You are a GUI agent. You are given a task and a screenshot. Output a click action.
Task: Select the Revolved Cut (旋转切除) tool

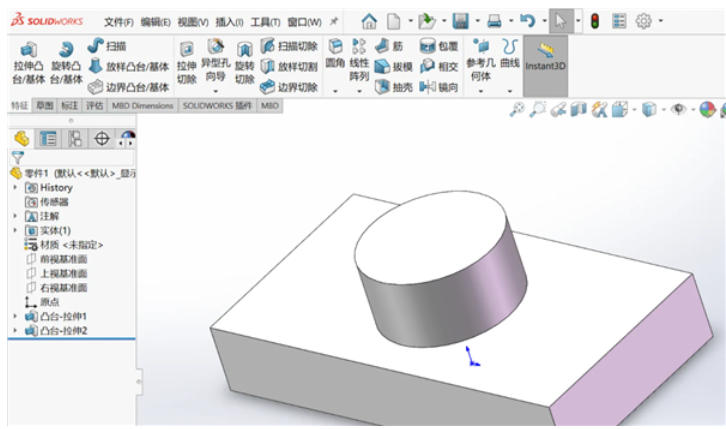tap(244, 61)
